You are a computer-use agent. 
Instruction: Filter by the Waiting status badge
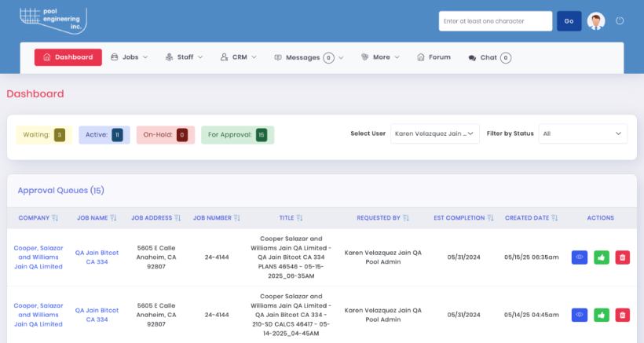coord(44,135)
